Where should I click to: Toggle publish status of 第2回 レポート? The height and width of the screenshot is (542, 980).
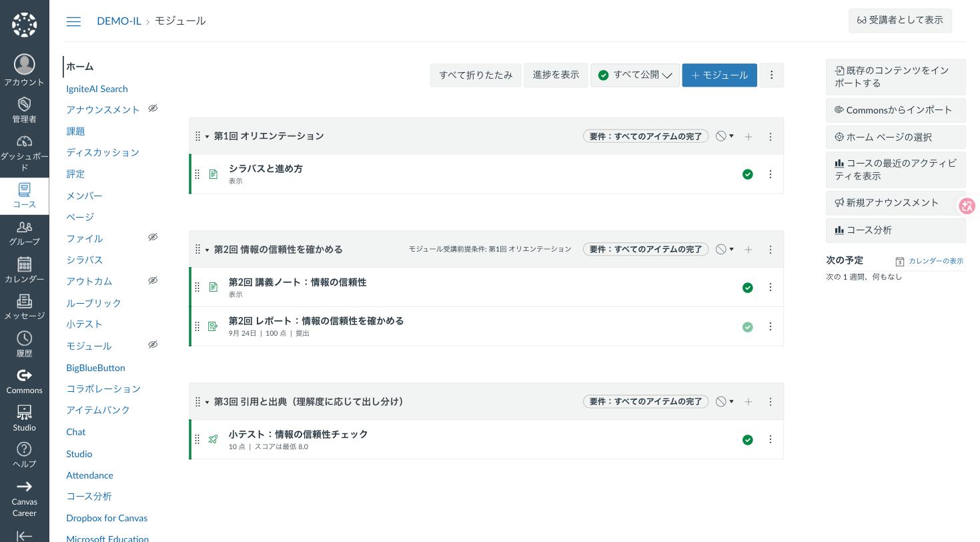coord(748,327)
